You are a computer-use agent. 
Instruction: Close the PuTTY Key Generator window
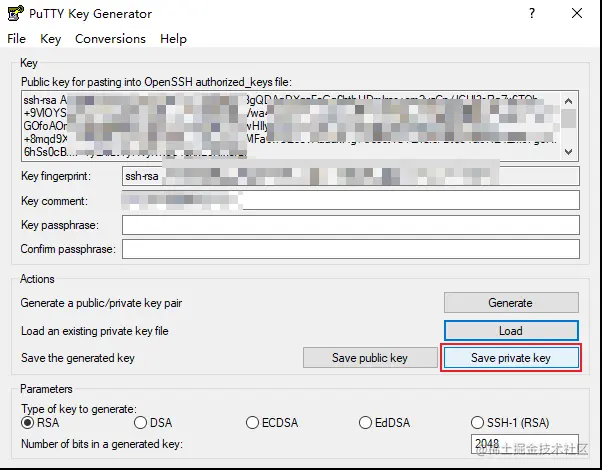577,13
